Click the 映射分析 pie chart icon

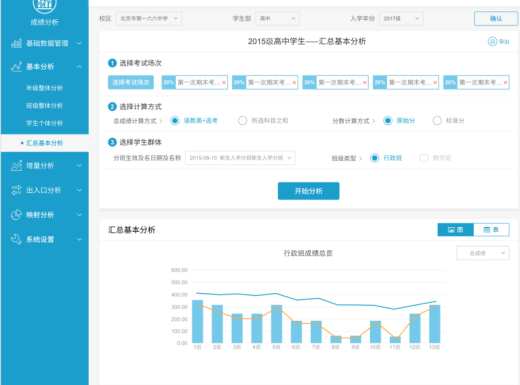[16, 215]
